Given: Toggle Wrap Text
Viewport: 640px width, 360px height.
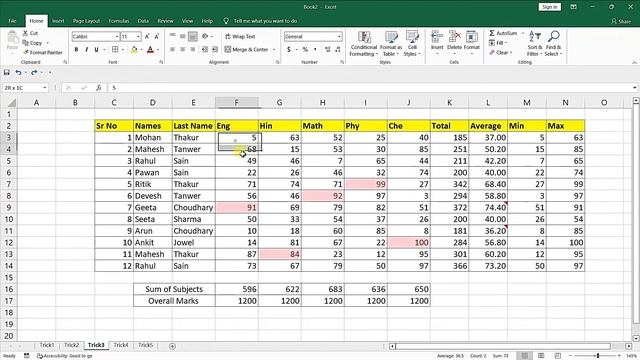Looking at the screenshot, I should 240,37.
